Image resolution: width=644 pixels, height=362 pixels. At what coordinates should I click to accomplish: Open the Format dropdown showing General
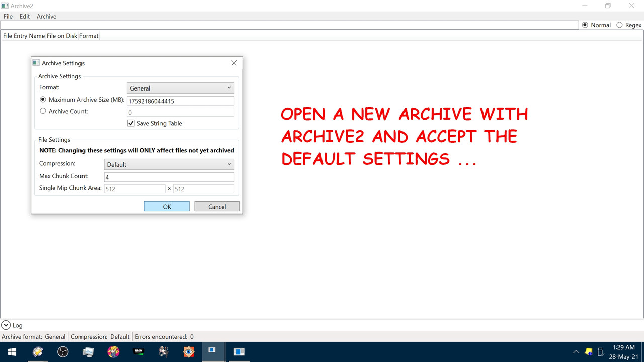pyautogui.click(x=180, y=87)
